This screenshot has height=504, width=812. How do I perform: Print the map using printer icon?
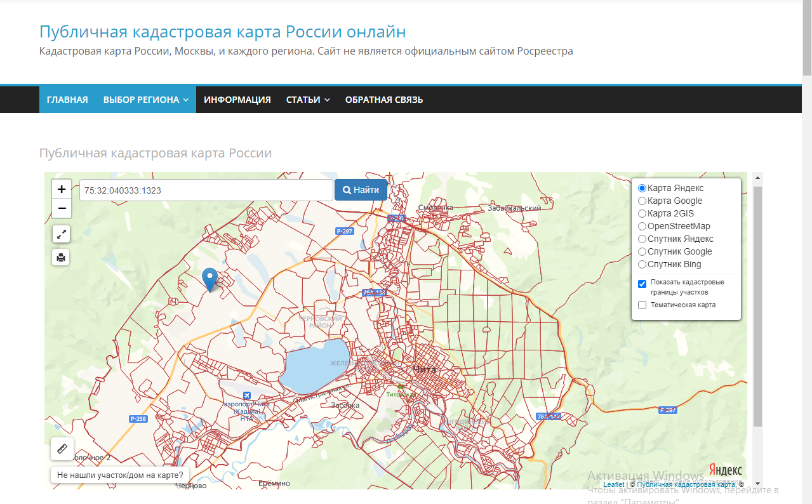pyautogui.click(x=61, y=257)
